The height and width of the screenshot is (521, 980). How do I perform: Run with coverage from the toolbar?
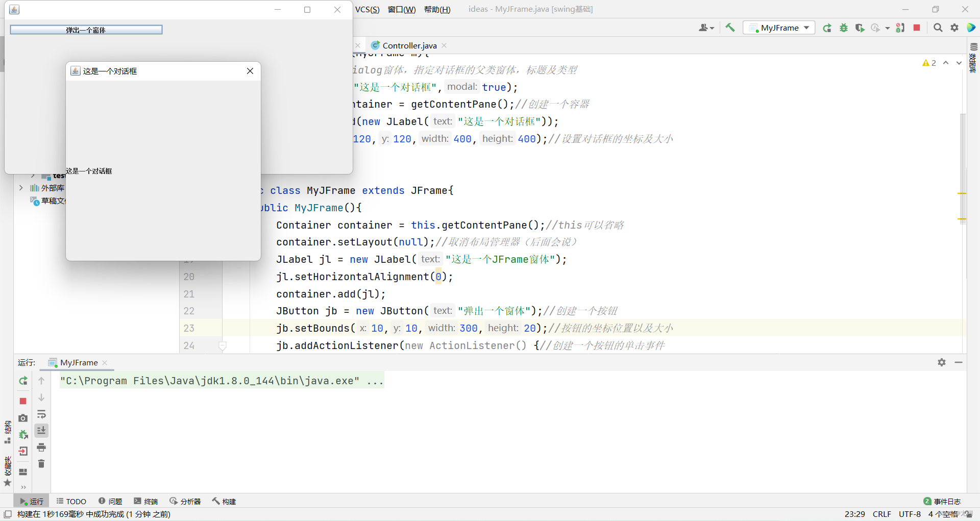tap(860, 28)
